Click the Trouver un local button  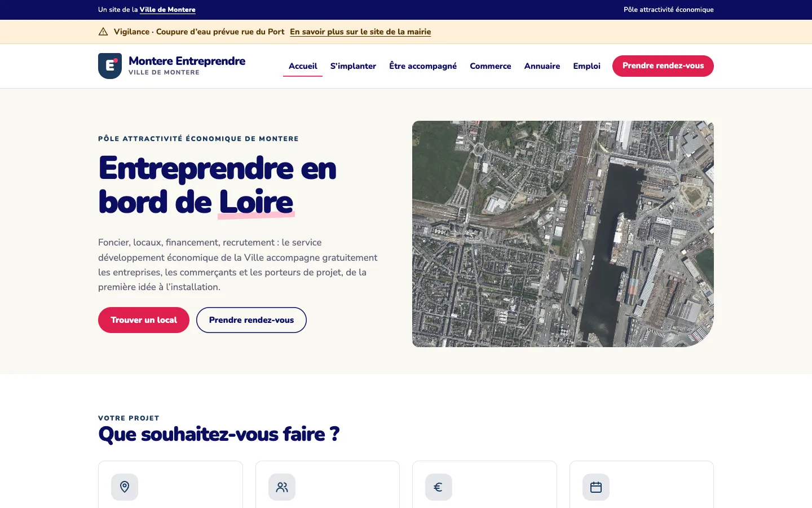tap(144, 320)
